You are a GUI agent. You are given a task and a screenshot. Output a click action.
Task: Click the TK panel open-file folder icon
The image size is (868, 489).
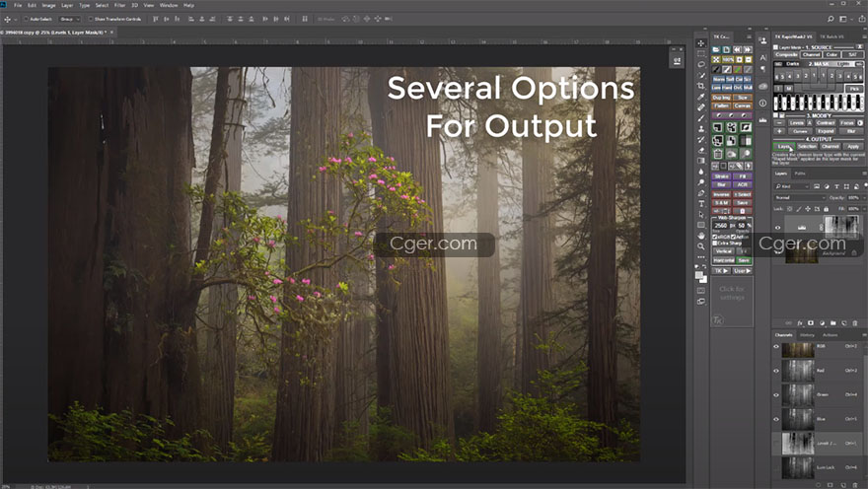pos(716,49)
